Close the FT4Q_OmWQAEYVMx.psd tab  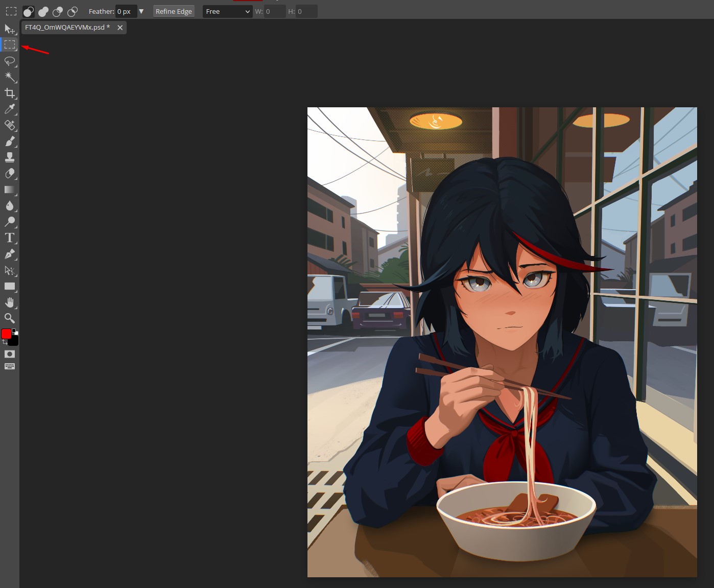click(120, 28)
